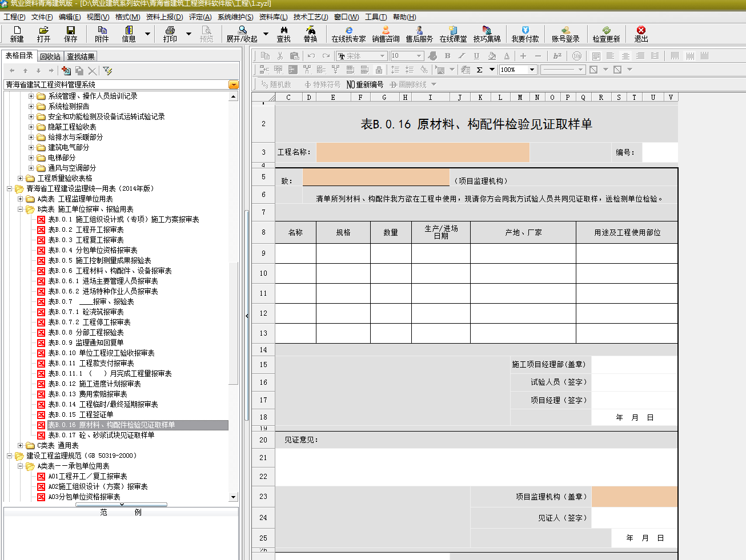Screen dimensions: 746x560
Task: Click the 随机数 random number button
Action: point(276,84)
